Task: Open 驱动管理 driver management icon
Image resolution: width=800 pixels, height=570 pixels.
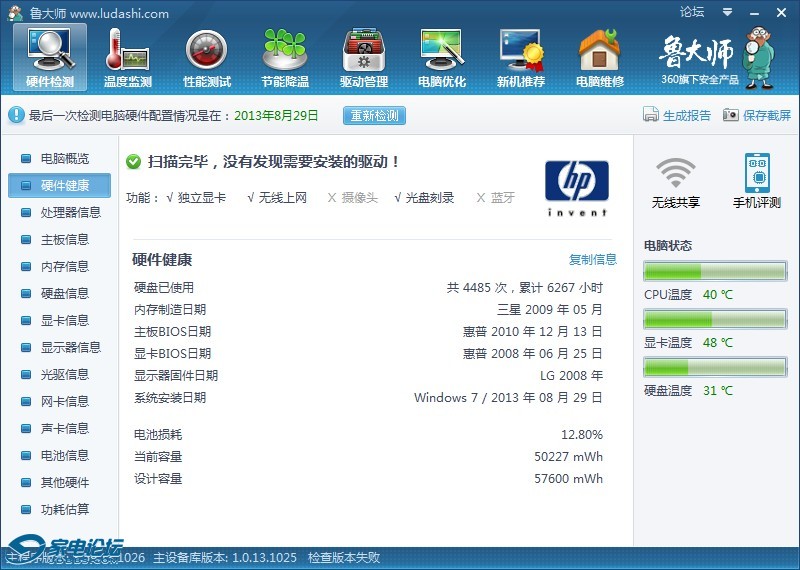Action: (x=364, y=52)
